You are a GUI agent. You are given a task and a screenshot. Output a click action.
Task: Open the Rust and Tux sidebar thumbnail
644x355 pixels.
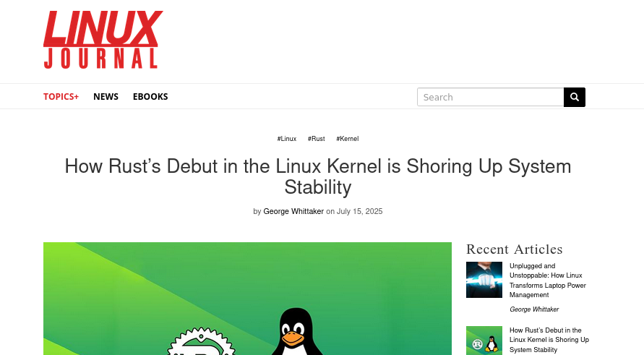click(x=484, y=341)
